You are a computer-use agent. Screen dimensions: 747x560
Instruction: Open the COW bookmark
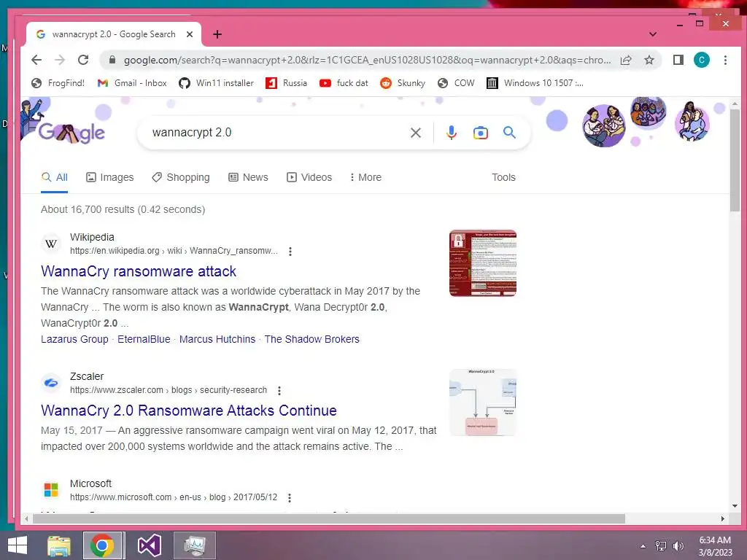click(456, 83)
